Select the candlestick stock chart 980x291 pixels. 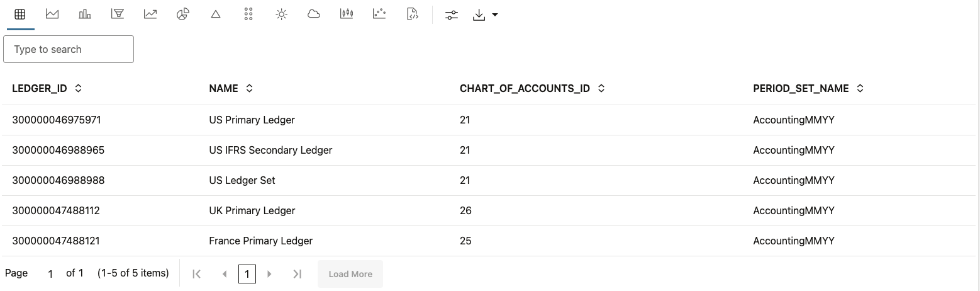click(x=347, y=14)
